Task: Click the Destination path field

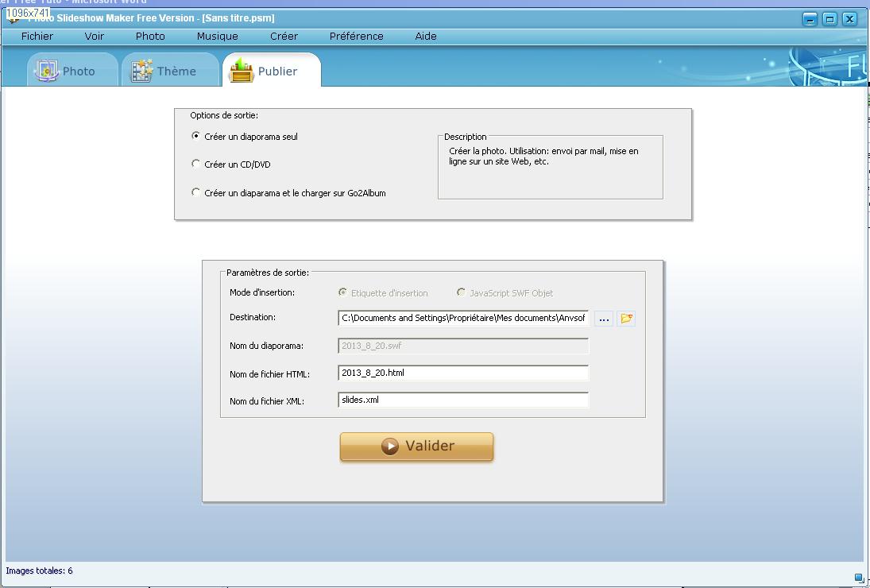Action: click(462, 318)
